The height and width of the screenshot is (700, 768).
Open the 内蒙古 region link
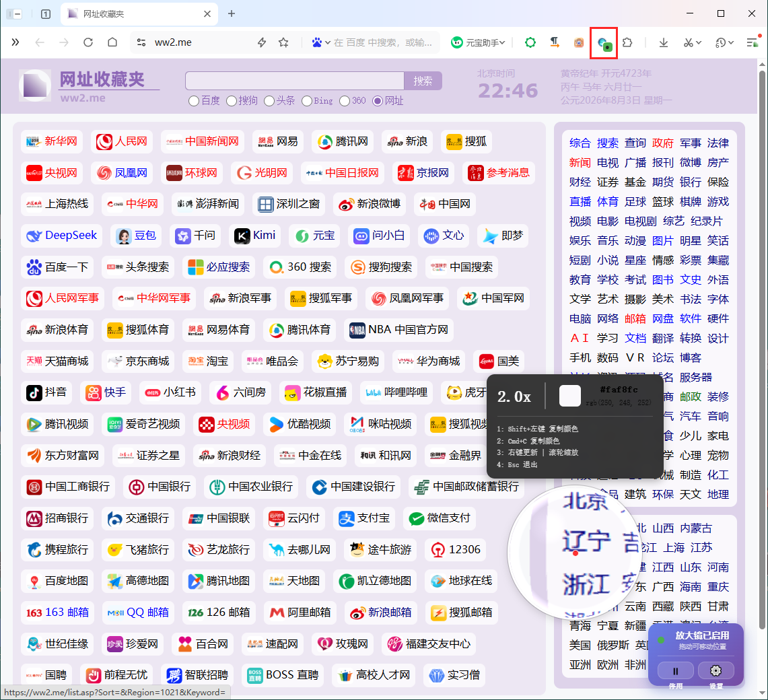coord(696,528)
